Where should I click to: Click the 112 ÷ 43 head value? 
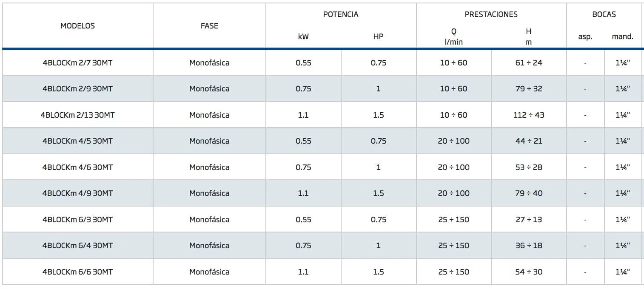click(529, 115)
